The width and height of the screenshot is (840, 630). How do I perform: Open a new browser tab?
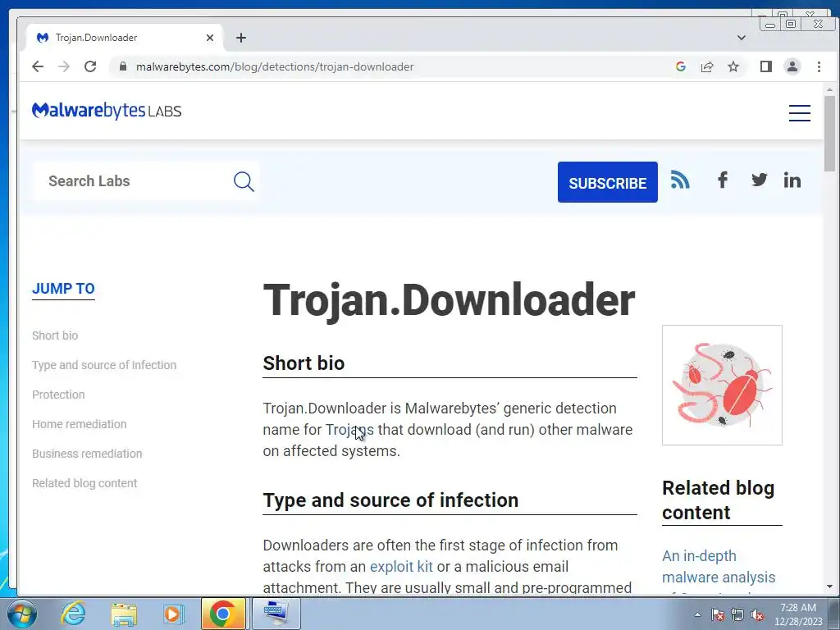241,38
